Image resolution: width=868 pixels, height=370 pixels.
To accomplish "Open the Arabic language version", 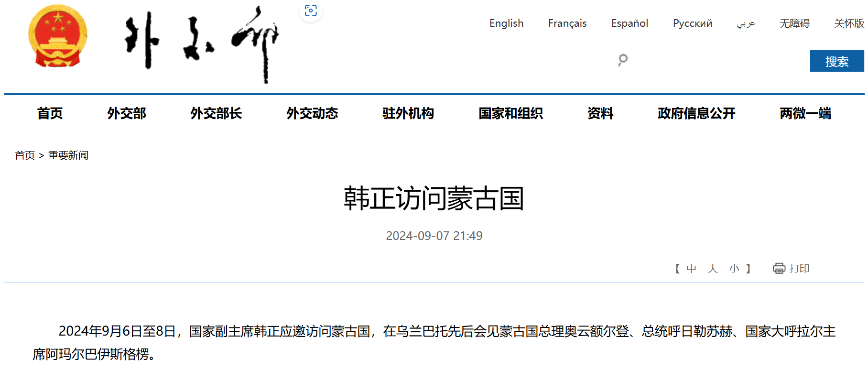I will [746, 23].
